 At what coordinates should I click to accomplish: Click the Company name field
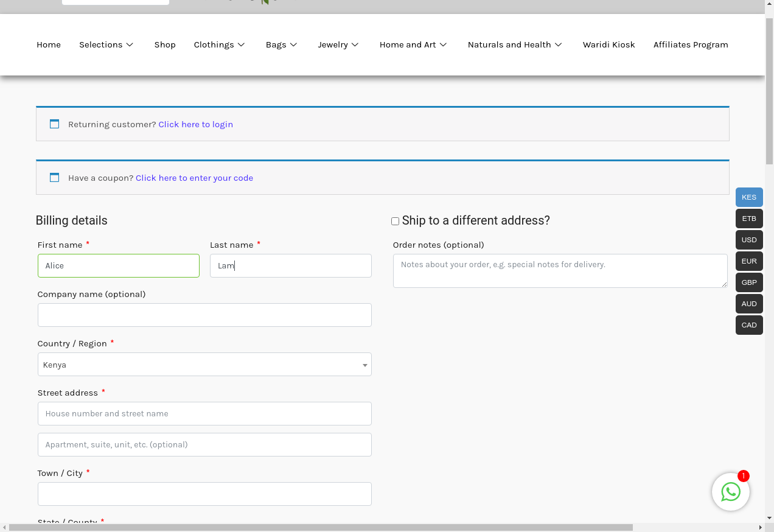point(204,315)
